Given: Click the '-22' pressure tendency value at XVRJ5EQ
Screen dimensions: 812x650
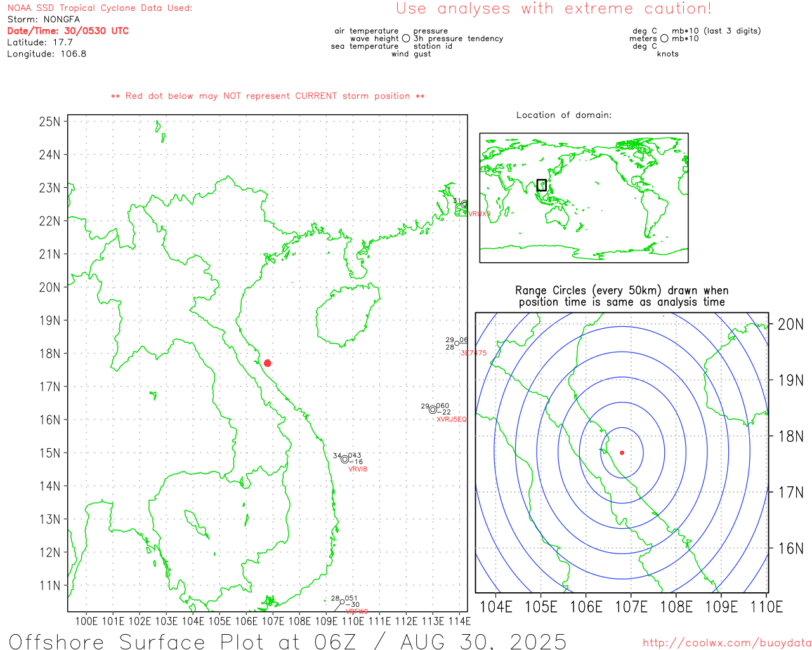Looking at the screenshot, I should (444, 413).
